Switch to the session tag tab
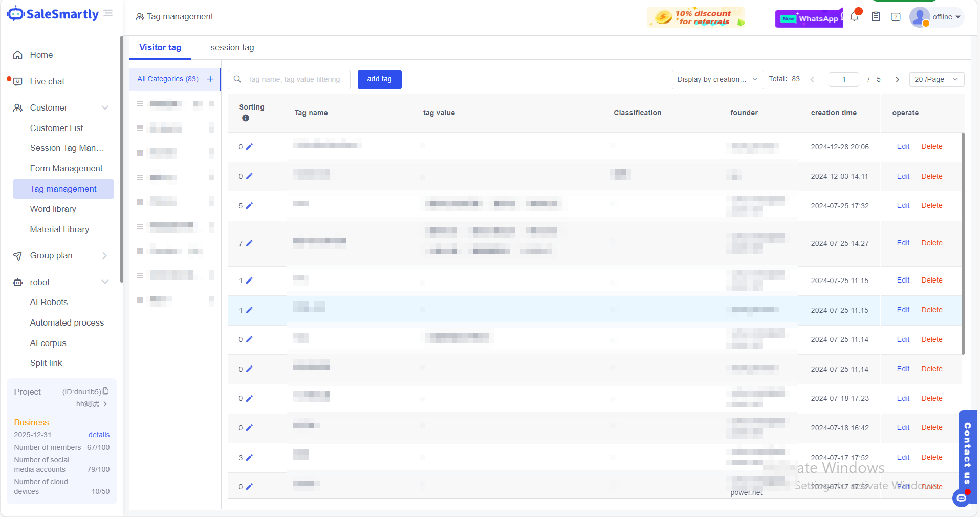The image size is (980, 517). [x=232, y=48]
